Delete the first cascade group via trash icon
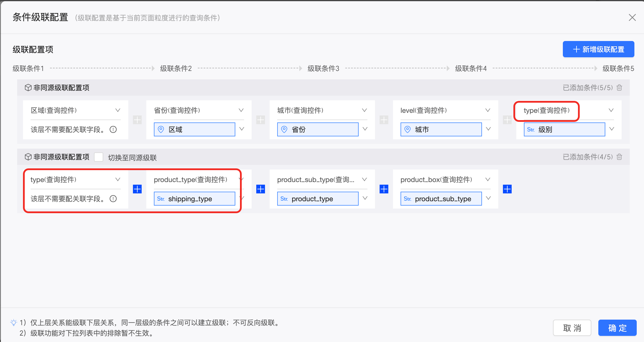This screenshot has width=644, height=342. click(x=619, y=88)
